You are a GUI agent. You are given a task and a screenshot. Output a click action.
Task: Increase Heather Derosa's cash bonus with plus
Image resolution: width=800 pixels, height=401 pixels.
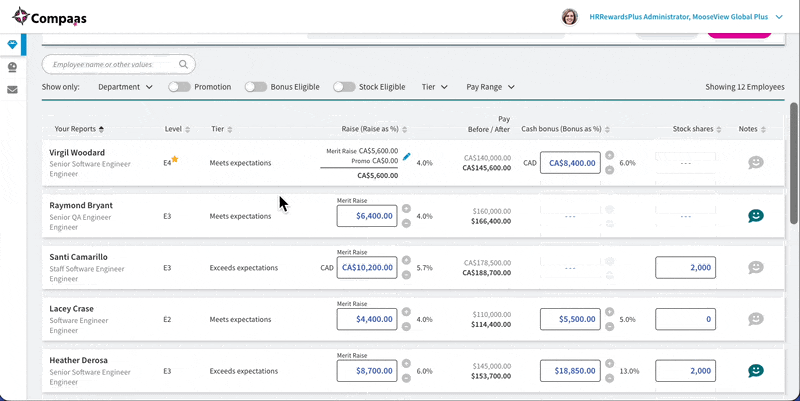click(x=609, y=363)
